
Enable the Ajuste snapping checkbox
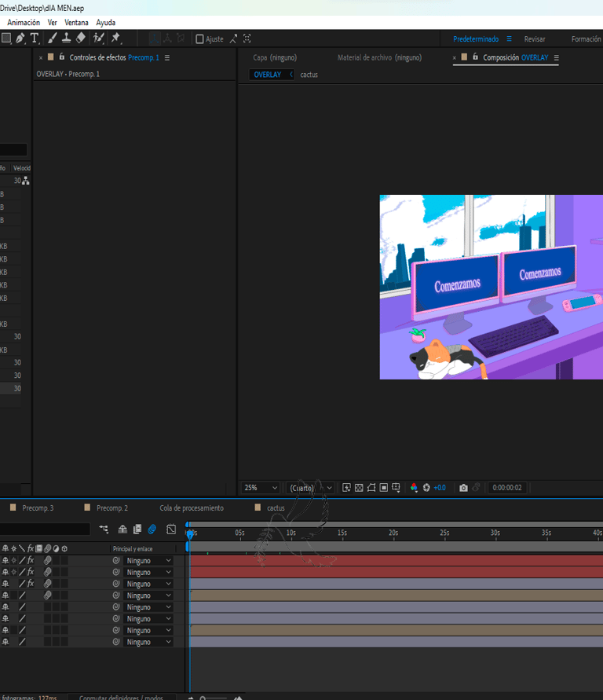[x=199, y=39]
